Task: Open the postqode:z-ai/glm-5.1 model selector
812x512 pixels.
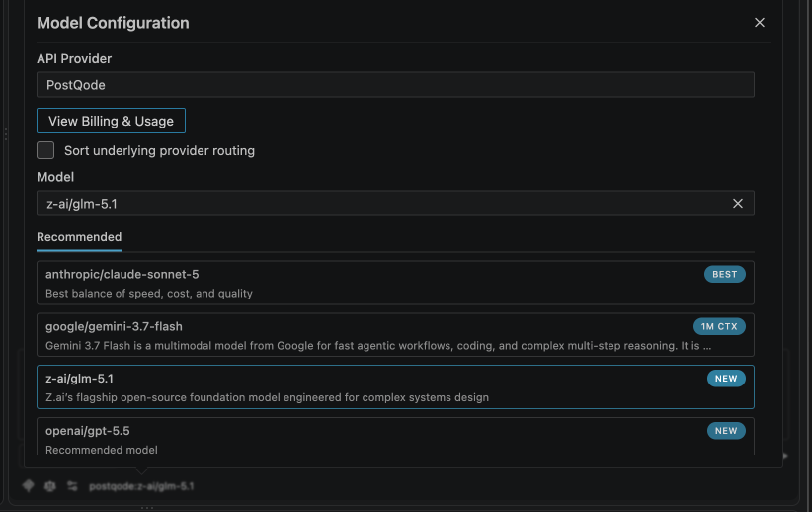Action: [141, 486]
